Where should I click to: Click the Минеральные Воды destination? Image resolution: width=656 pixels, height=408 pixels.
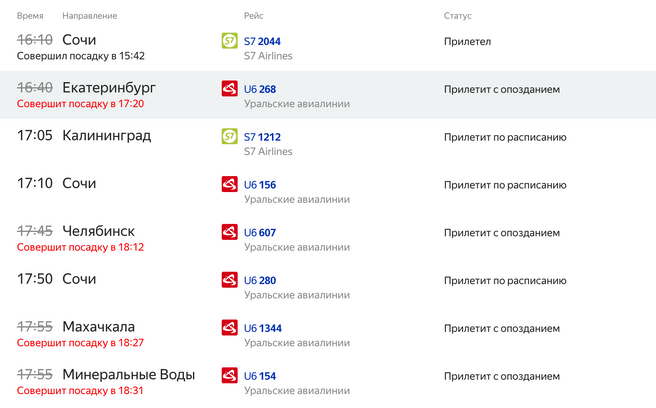pyautogui.click(x=128, y=375)
